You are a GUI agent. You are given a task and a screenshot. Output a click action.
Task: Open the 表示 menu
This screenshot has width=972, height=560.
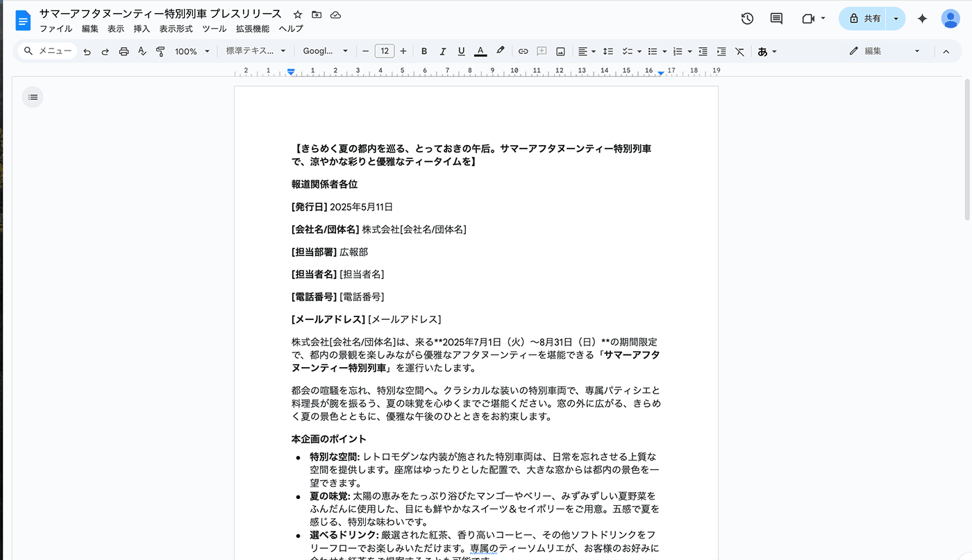pos(116,29)
